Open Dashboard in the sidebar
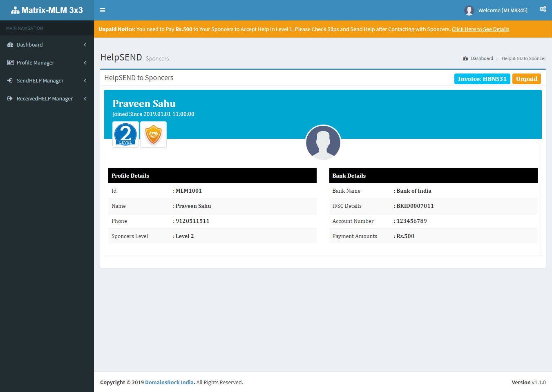Viewport: 552px width, 392px height. click(47, 45)
